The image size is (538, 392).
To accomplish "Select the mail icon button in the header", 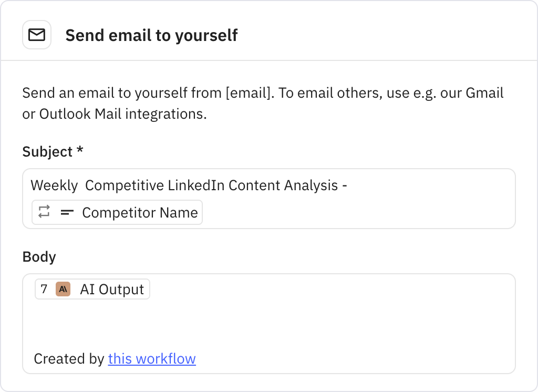I will click(x=37, y=34).
